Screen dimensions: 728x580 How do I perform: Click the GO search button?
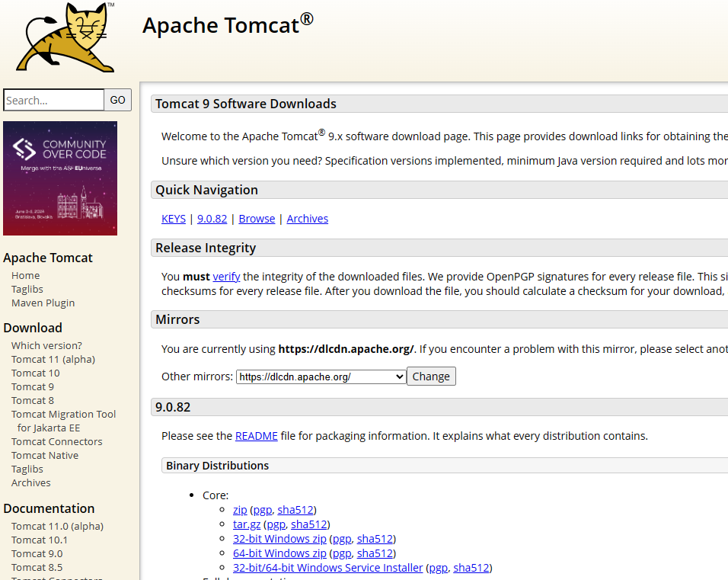tap(117, 100)
